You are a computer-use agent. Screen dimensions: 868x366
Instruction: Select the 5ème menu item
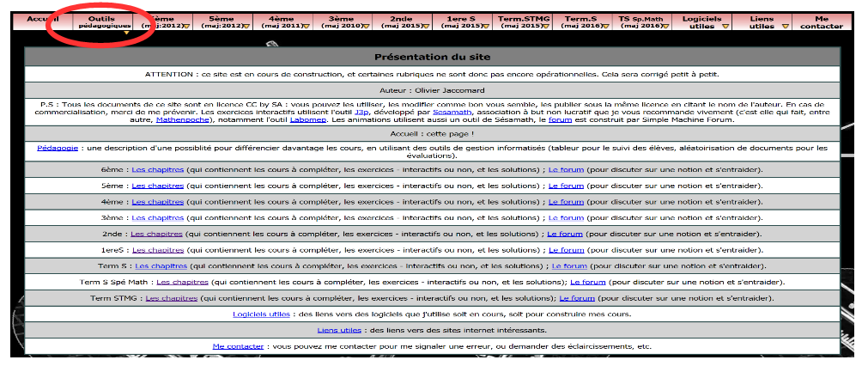(x=223, y=22)
